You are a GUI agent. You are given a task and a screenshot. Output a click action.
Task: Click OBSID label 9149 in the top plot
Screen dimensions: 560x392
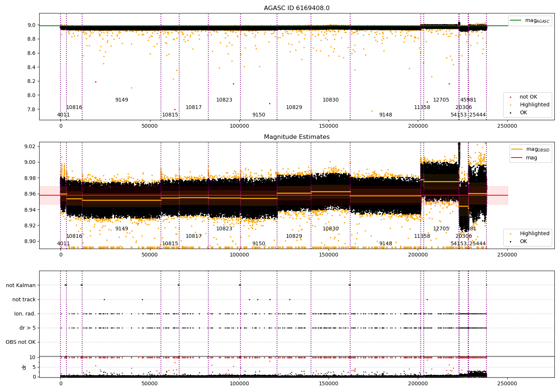pos(122,100)
